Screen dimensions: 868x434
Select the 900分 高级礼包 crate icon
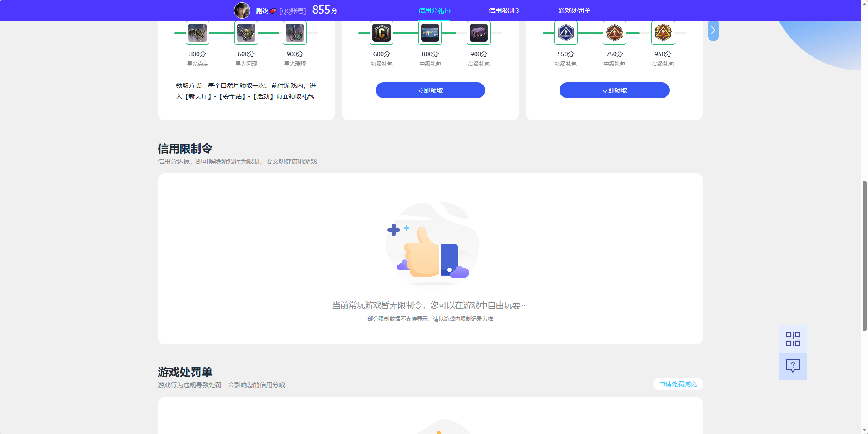point(478,32)
